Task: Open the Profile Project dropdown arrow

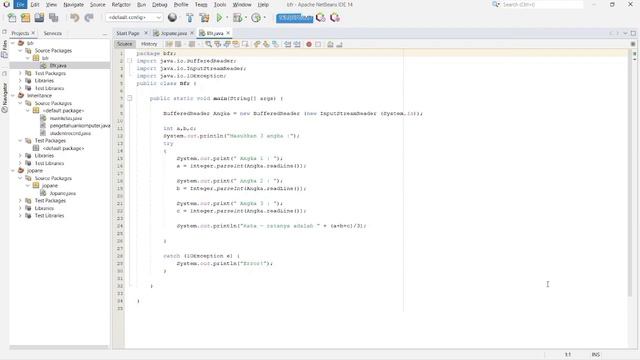Action: tap(264, 18)
